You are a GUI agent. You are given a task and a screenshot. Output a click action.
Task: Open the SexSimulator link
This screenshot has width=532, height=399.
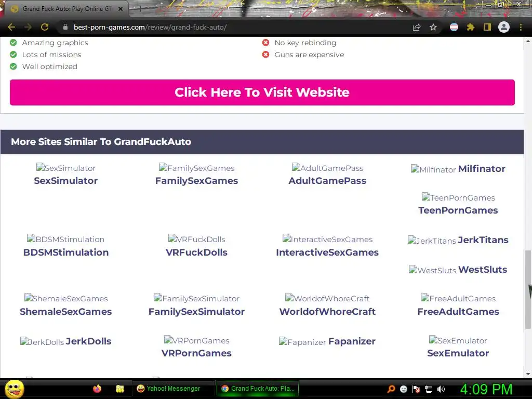(66, 180)
